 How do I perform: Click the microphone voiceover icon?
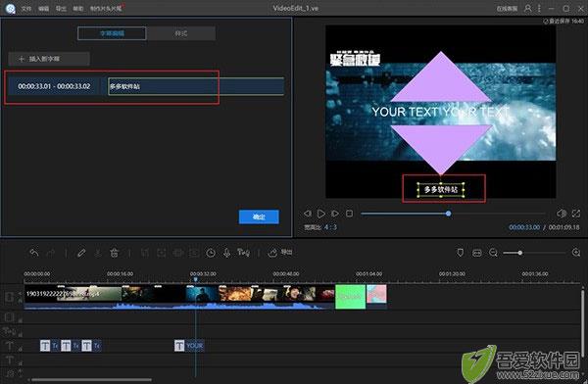click(226, 253)
